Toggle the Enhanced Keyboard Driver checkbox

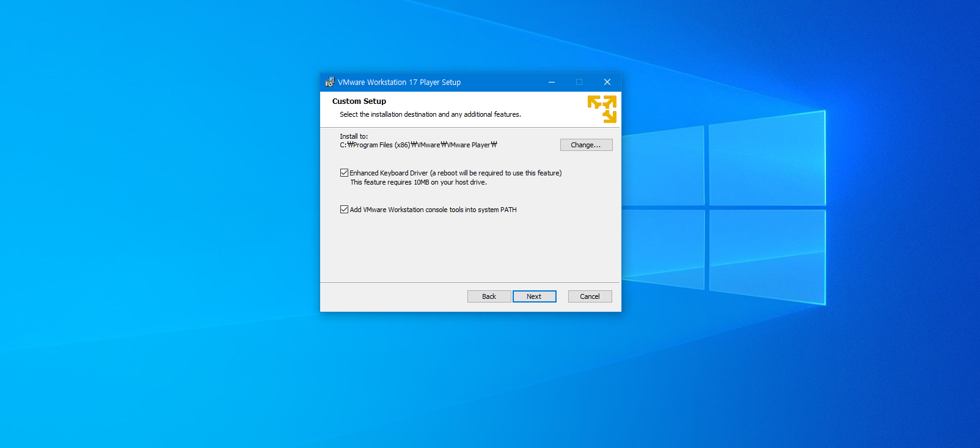point(344,173)
